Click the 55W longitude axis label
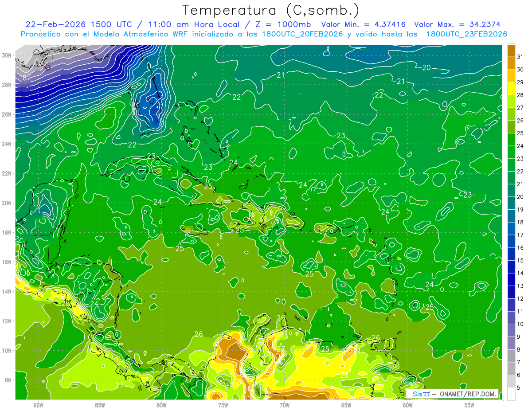Image resolution: width=532 pixels, height=411 pixels. point(469,405)
